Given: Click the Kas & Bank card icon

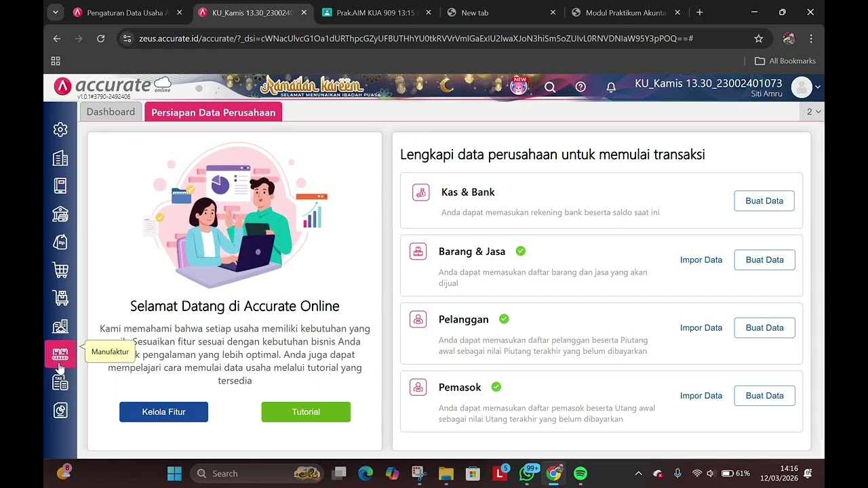Looking at the screenshot, I should 421,192.
